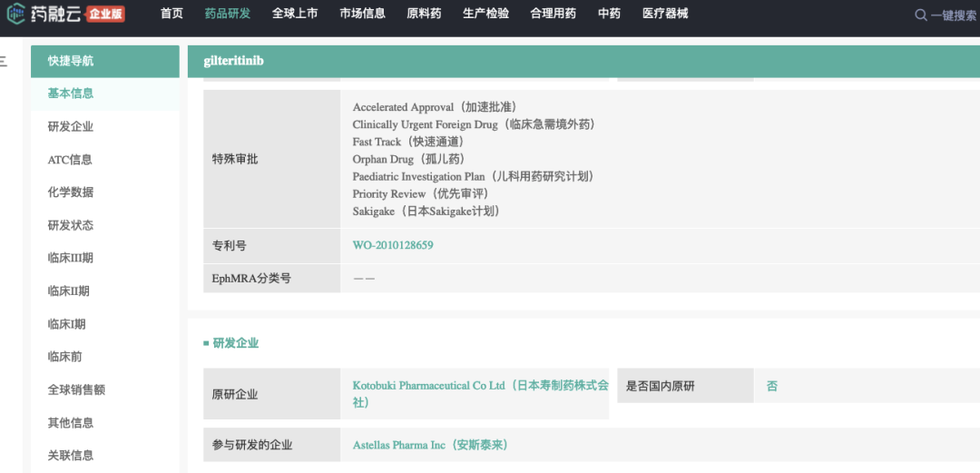Click the 企业版 badge

(x=105, y=14)
